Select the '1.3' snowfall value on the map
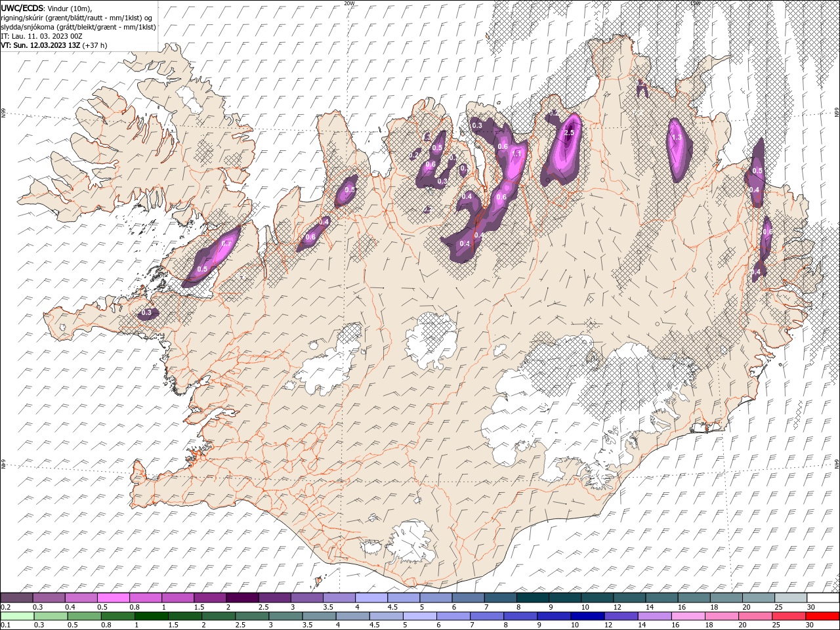The image size is (840, 630). click(x=678, y=138)
